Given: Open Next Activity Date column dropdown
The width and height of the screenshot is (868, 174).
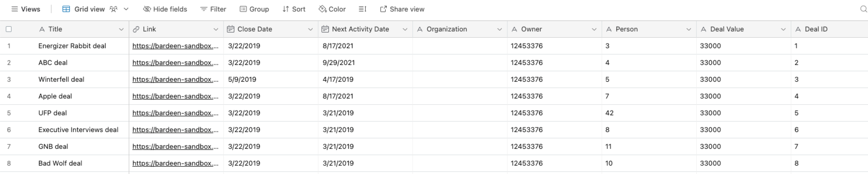Looking at the screenshot, I should tap(405, 29).
